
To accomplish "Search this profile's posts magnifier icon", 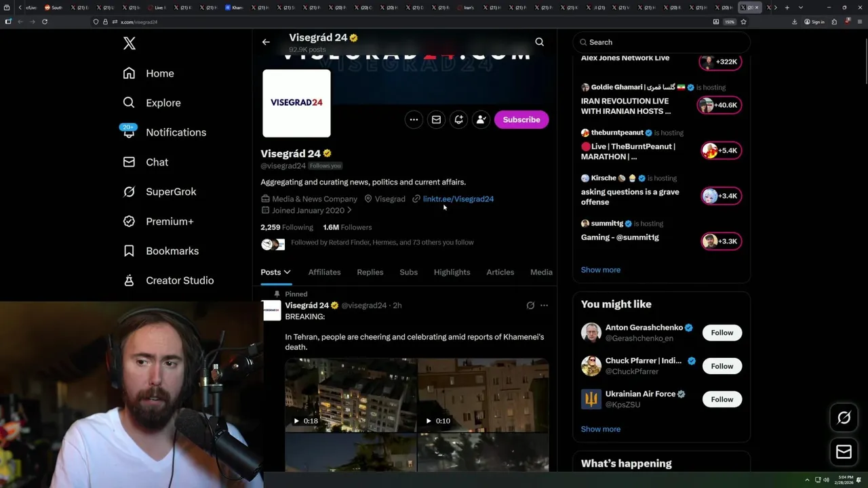I will [539, 42].
